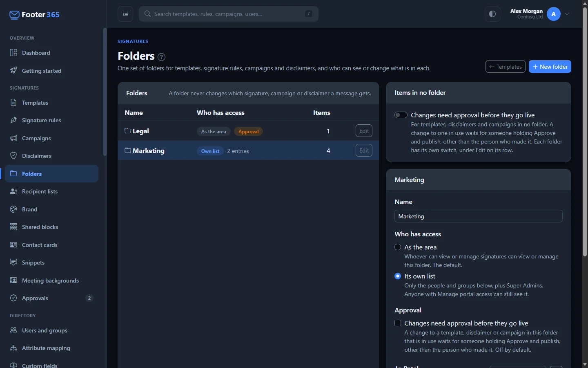Click the Dashboard icon in sidebar
The width and height of the screenshot is (588, 368).
coord(13,53)
